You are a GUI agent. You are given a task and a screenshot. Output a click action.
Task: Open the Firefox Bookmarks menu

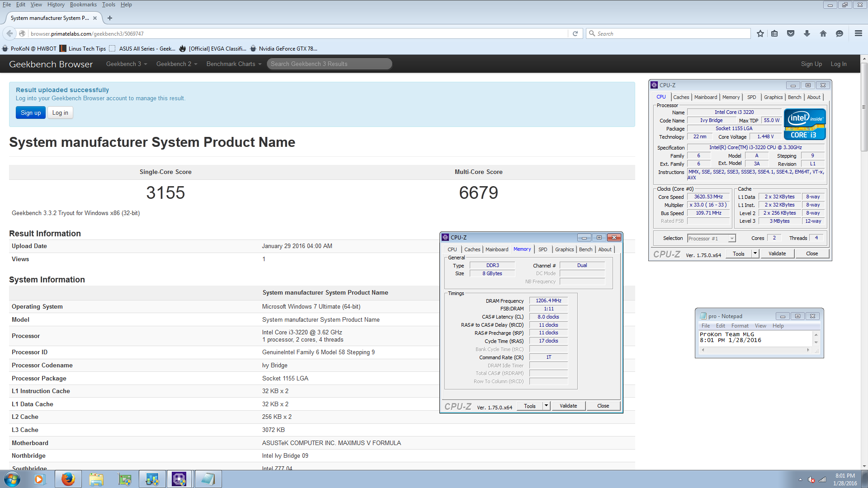coord(83,5)
